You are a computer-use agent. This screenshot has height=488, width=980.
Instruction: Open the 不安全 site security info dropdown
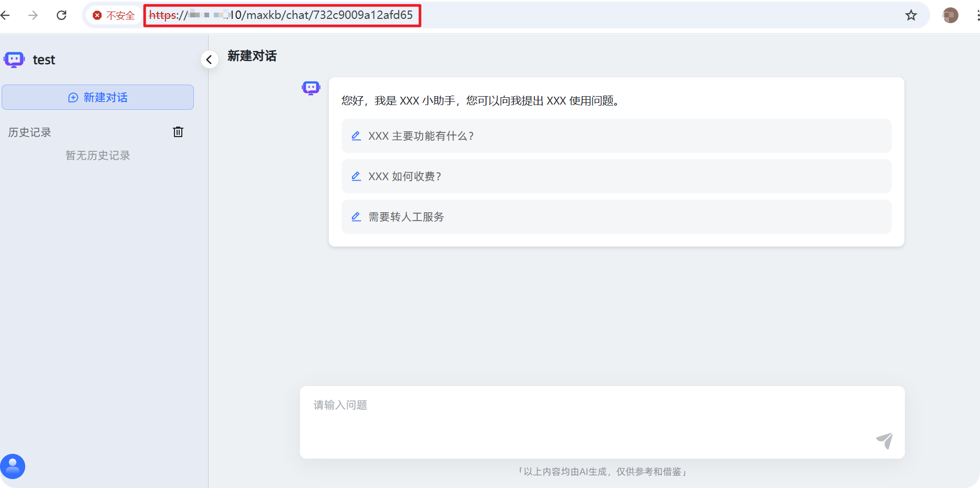click(x=114, y=15)
